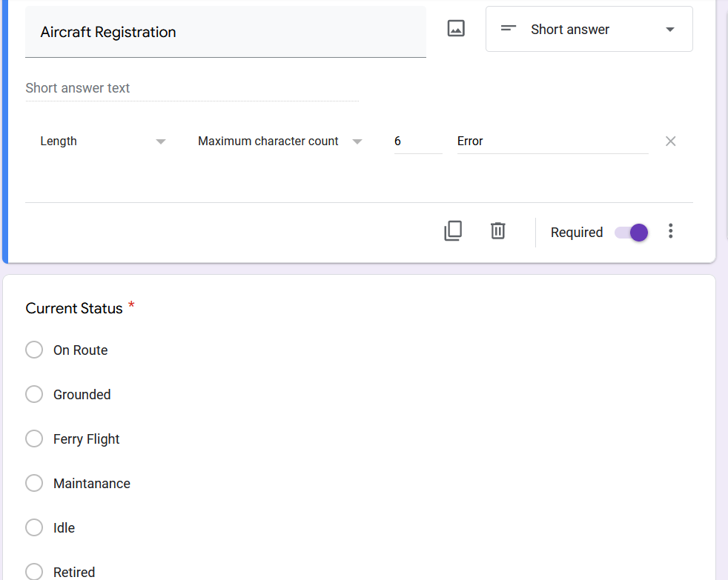
Task: Open the question's more options menu
Action: click(x=670, y=232)
